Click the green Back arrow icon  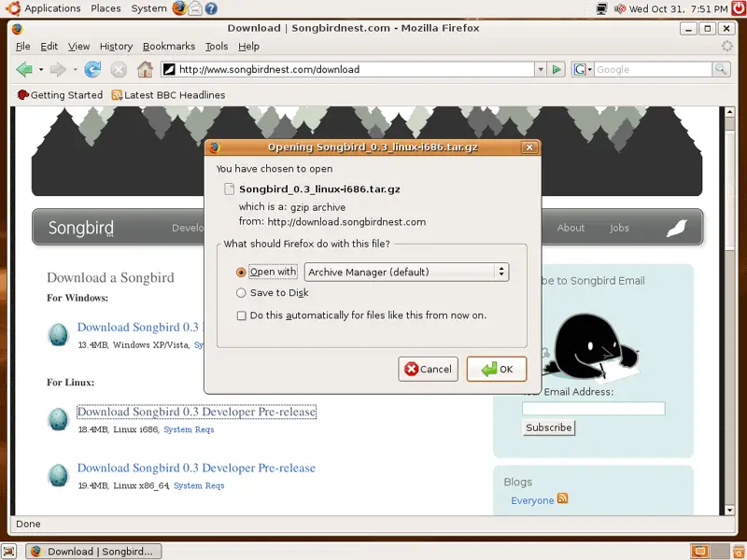23,69
